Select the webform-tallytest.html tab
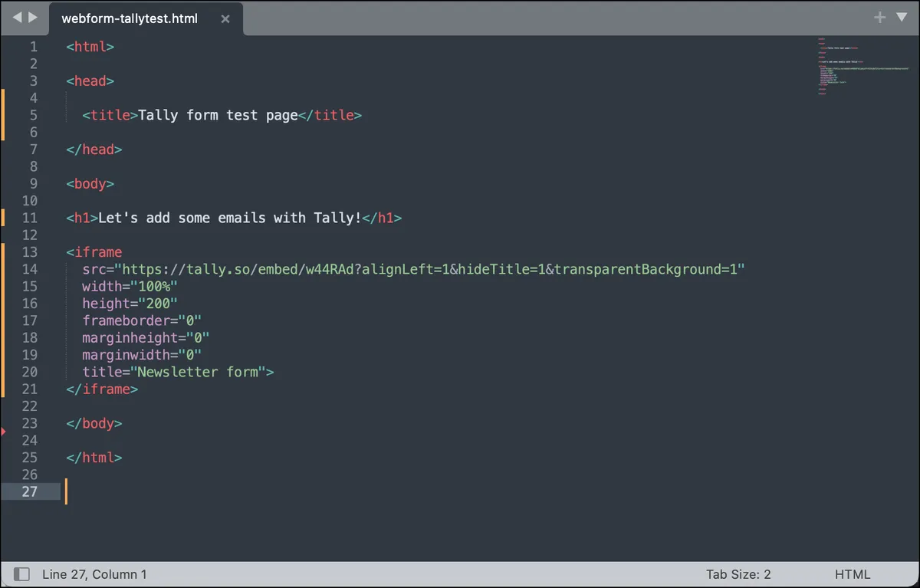 click(x=146, y=18)
